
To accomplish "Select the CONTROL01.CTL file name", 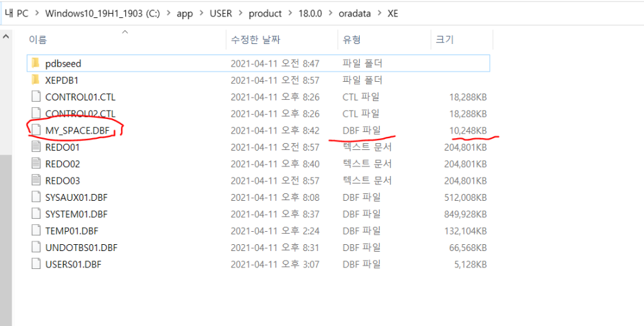I will pos(80,97).
